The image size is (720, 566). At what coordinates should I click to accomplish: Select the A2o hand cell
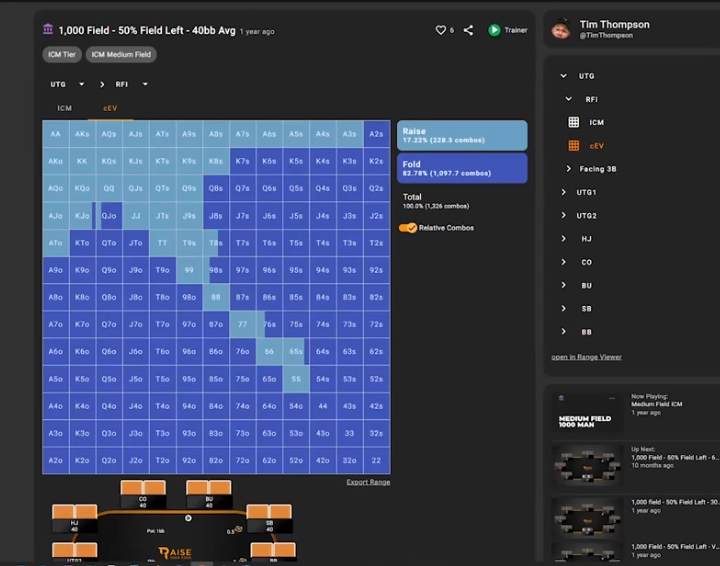pos(56,460)
